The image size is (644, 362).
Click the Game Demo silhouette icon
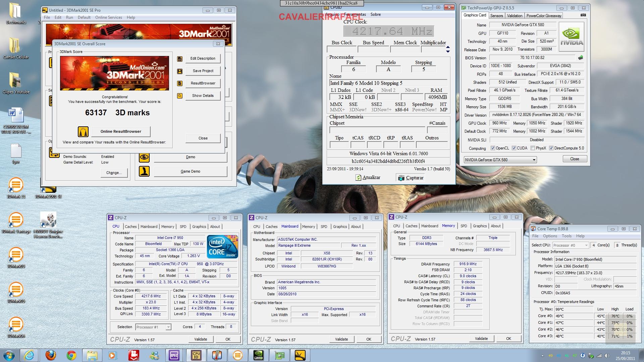pos(144,171)
